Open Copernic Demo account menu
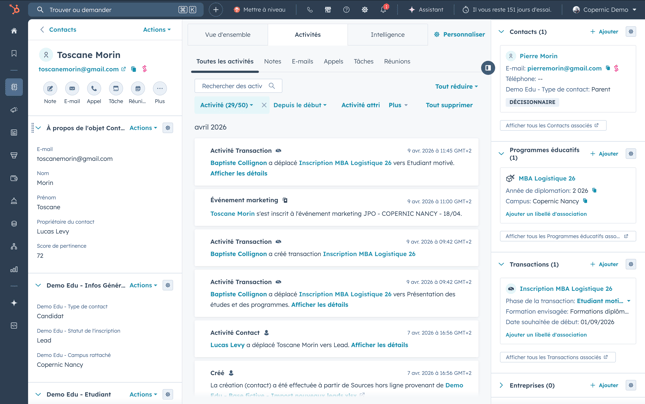Screen dimensions: 645x404 606,9
